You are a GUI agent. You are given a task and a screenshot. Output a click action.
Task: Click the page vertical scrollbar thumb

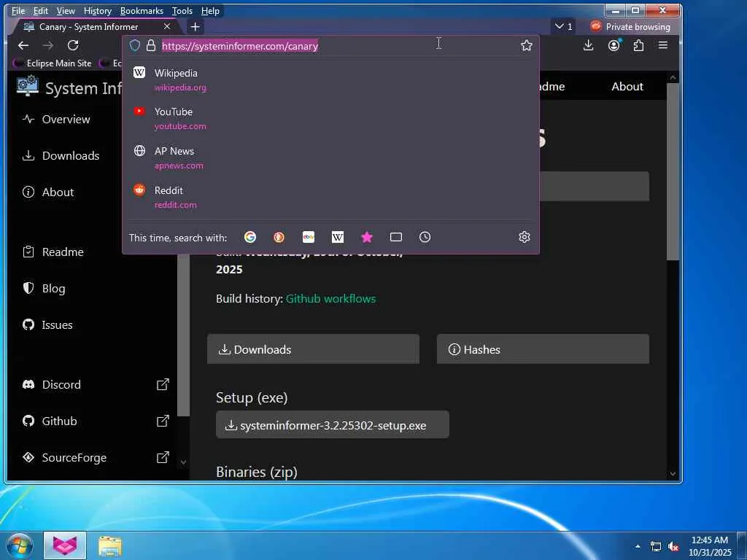click(672, 171)
